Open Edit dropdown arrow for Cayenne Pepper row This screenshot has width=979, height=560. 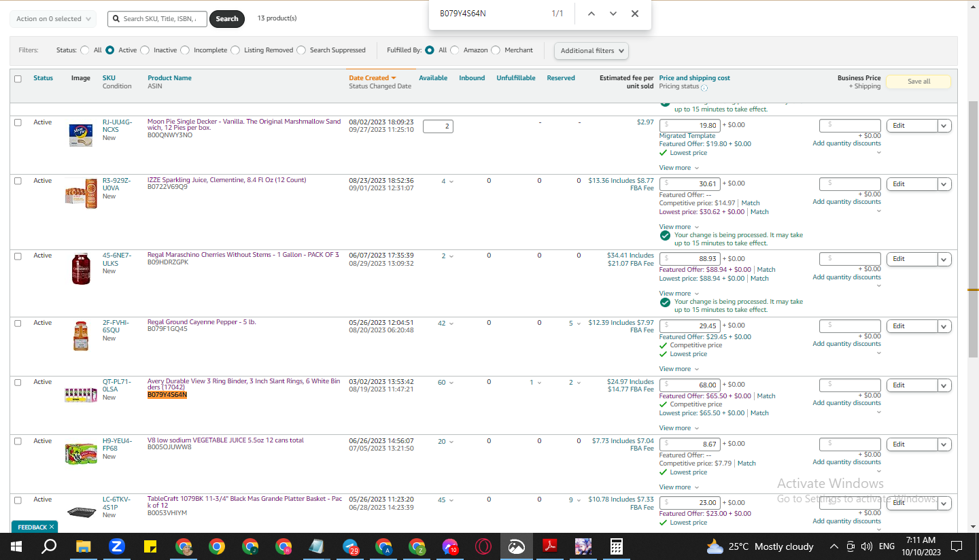point(944,326)
